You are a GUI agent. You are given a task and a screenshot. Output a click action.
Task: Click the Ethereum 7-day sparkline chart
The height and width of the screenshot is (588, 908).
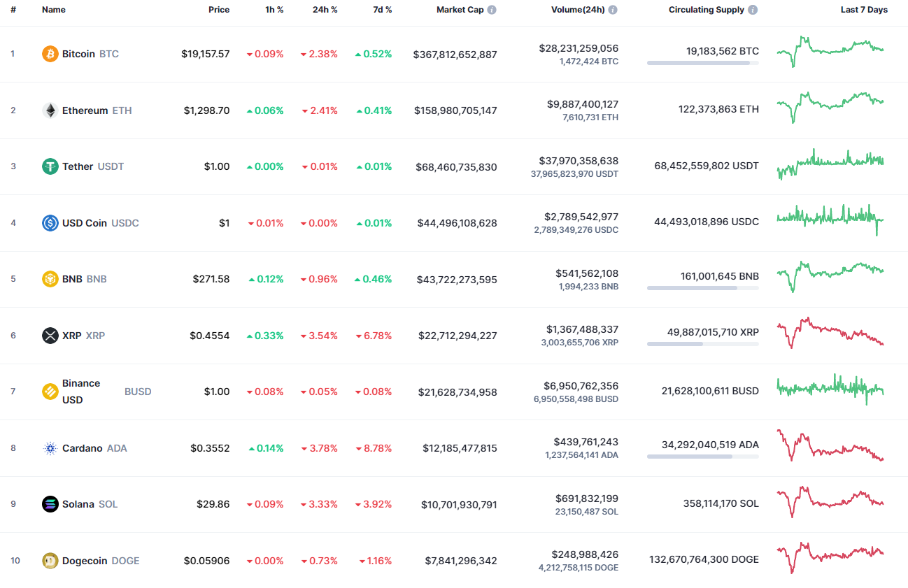(x=830, y=109)
